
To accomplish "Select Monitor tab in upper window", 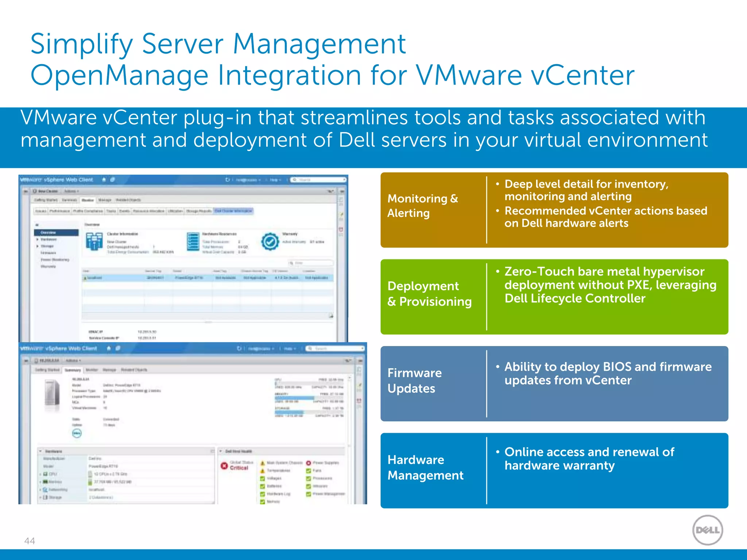I will [x=88, y=200].
